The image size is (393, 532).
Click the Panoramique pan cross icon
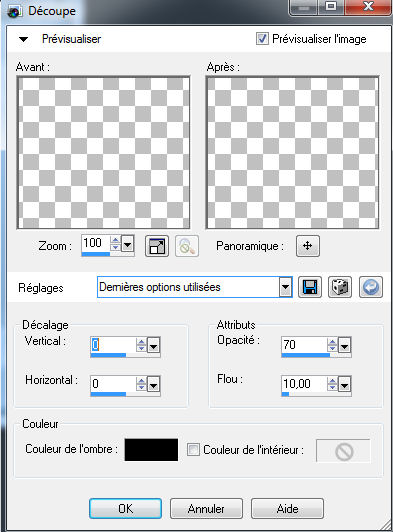coord(307,246)
